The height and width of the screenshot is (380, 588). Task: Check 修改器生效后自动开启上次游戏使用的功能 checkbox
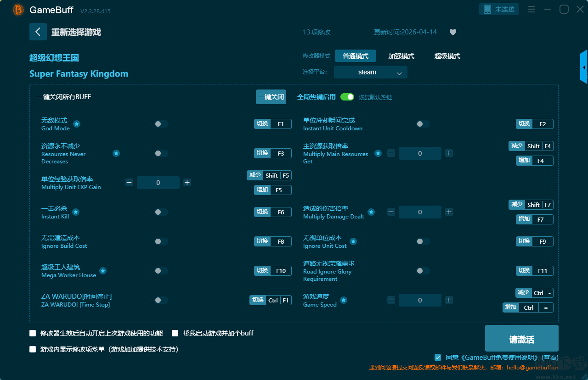coord(33,333)
